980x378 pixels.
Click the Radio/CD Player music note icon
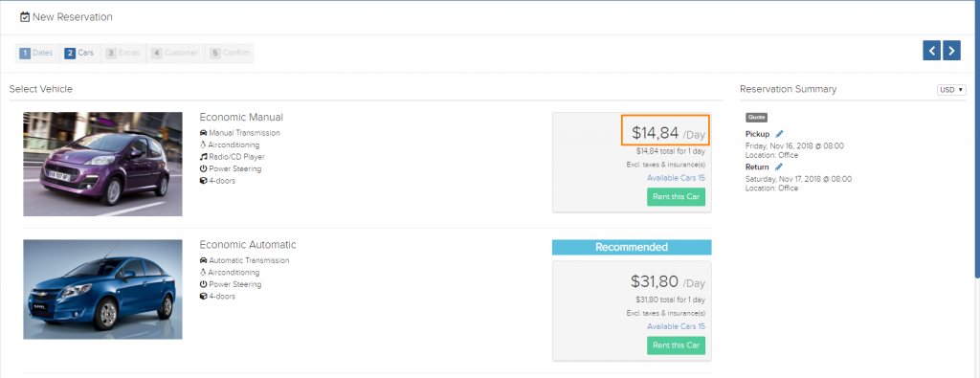[x=203, y=157]
